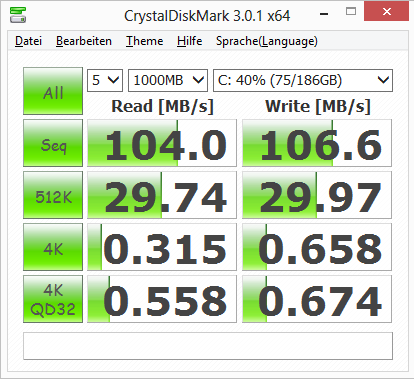Click the Read [MB/s] column header

click(x=162, y=107)
